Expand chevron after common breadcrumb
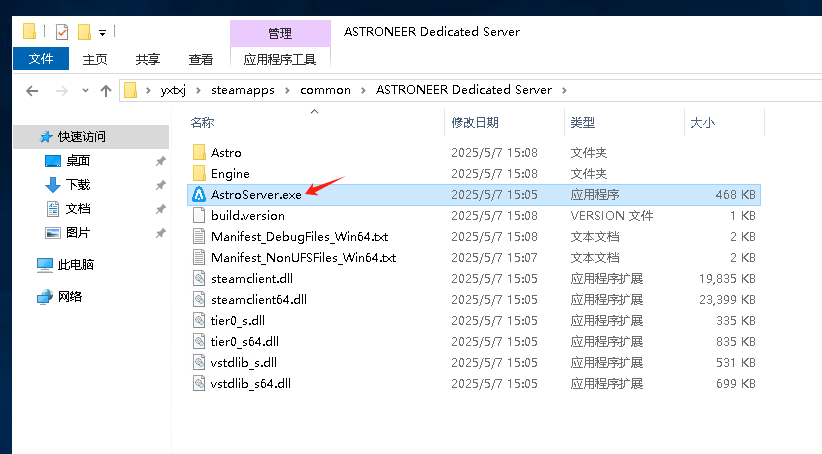The width and height of the screenshot is (822, 454). click(363, 91)
